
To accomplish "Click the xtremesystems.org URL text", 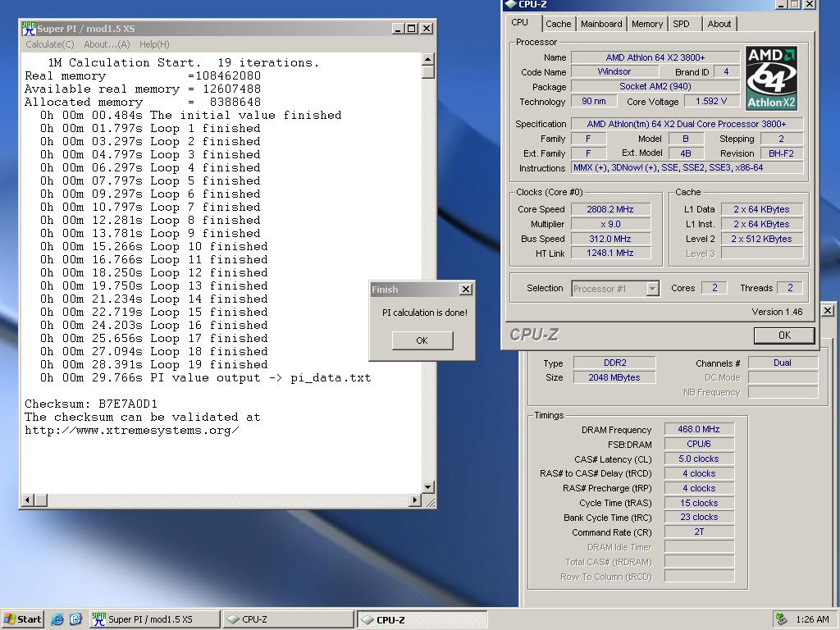I will point(132,430).
